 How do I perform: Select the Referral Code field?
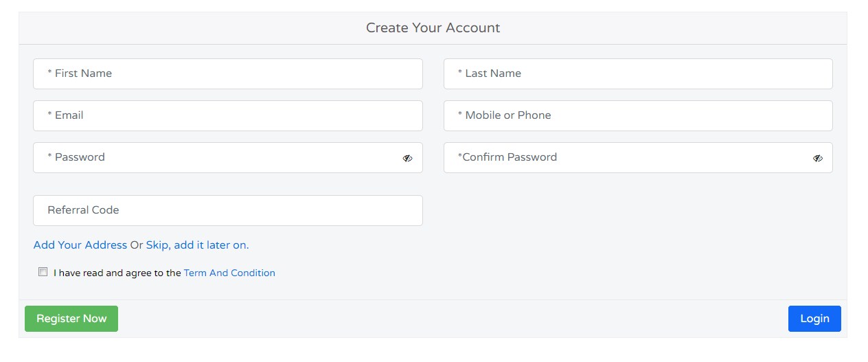coord(228,210)
